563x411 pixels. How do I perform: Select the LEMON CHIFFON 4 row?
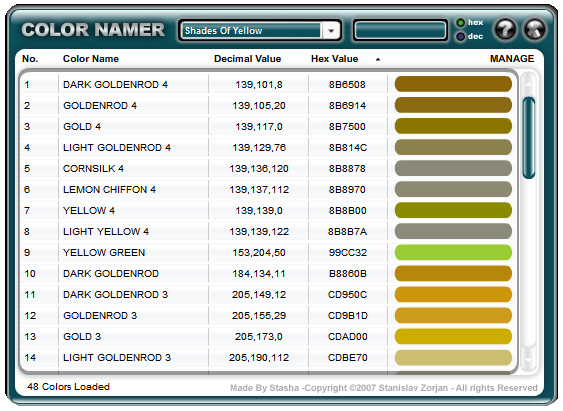click(269, 190)
